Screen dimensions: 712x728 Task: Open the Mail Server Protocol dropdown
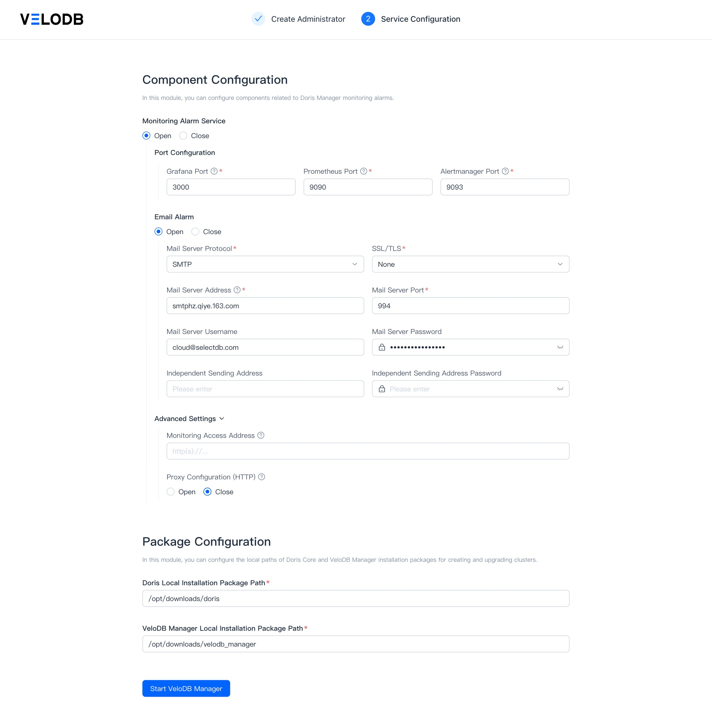coord(265,264)
